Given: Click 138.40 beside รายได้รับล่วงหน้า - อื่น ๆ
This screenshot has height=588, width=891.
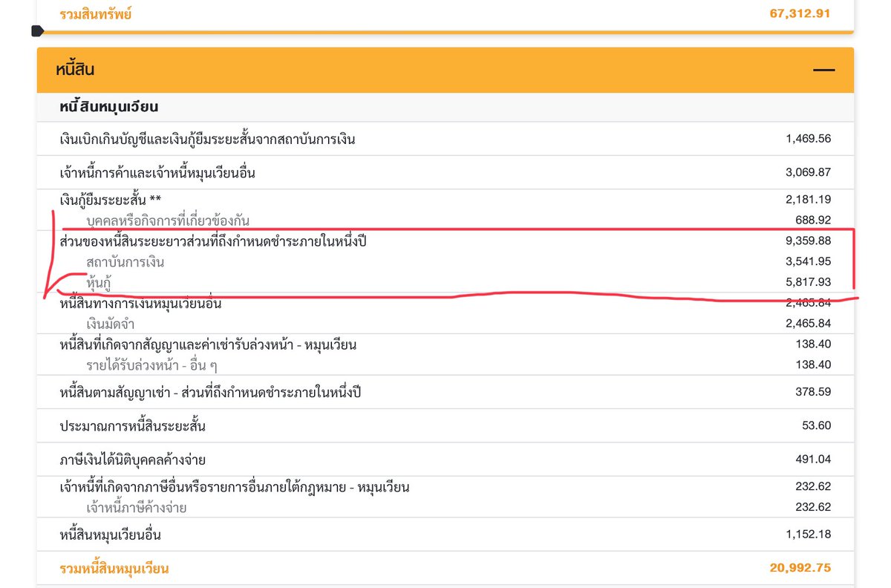Looking at the screenshot, I should point(814,365).
